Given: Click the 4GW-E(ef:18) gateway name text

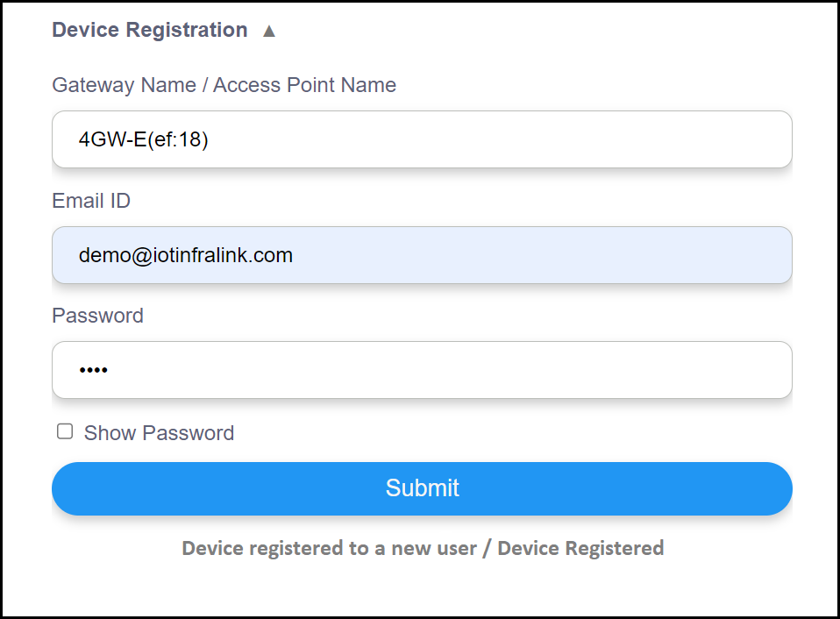Looking at the screenshot, I should (x=143, y=139).
